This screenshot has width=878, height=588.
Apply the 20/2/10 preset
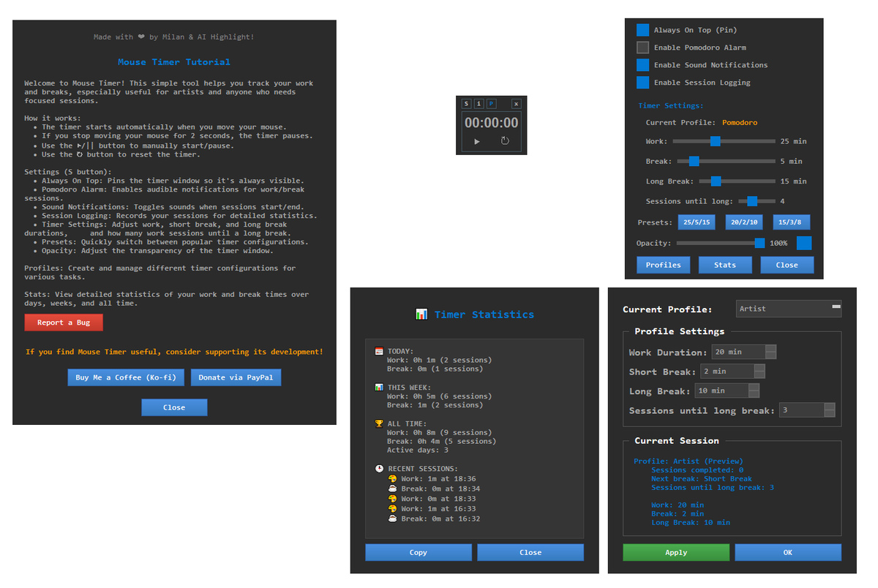[743, 222]
